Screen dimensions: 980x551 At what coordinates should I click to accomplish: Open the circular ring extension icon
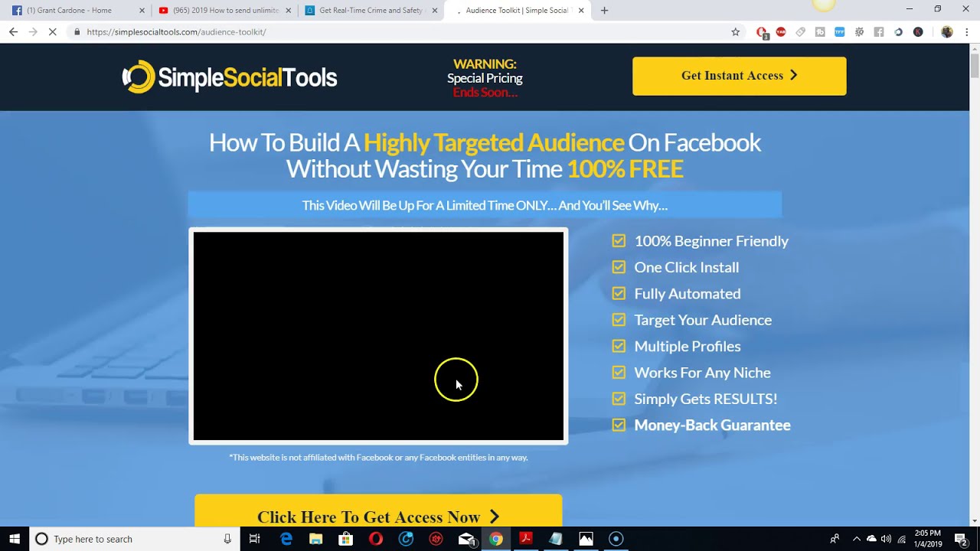(x=899, y=32)
